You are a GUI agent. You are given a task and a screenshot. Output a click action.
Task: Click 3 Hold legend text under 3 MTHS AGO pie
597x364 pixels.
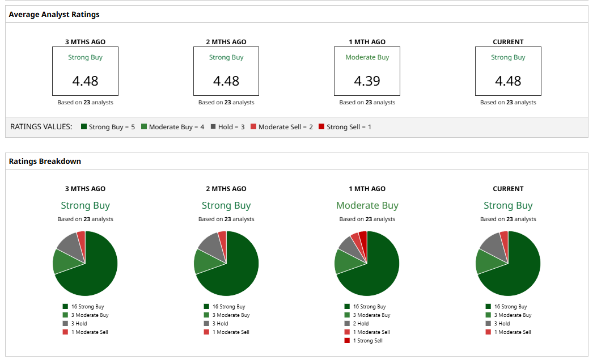pyautogui.click(x=79, y=324)
